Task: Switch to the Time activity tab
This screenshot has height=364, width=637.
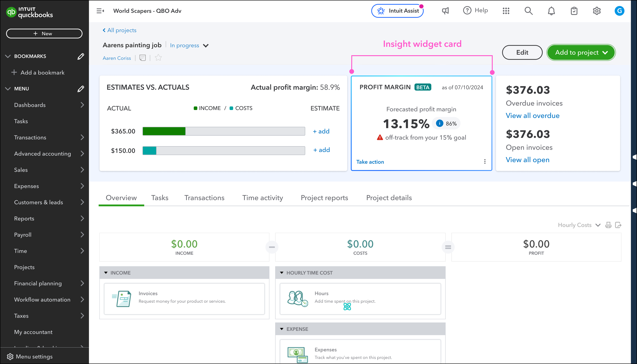Action: 263,198
